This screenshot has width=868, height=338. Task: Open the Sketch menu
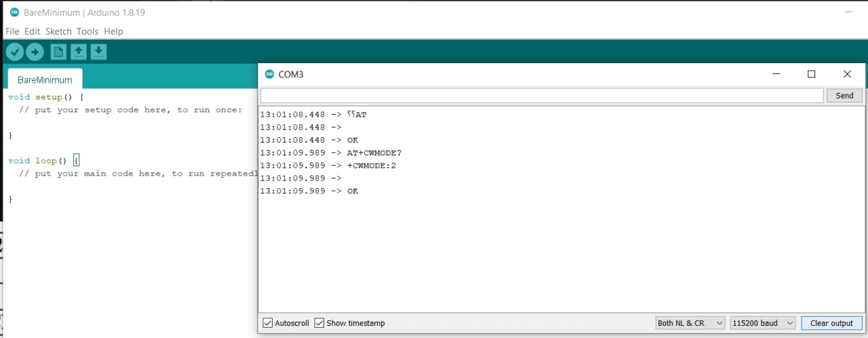58,31
